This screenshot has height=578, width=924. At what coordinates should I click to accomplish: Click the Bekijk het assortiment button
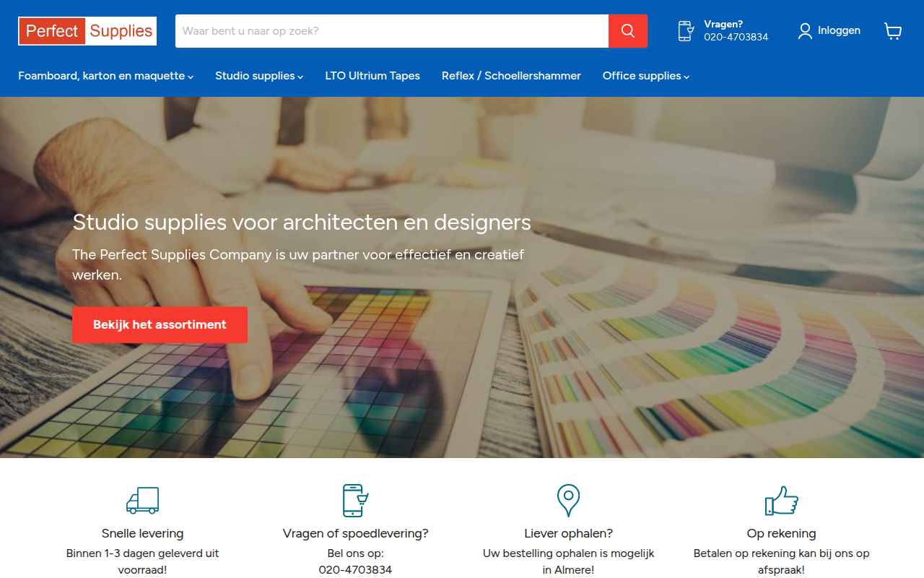[160, 325]
